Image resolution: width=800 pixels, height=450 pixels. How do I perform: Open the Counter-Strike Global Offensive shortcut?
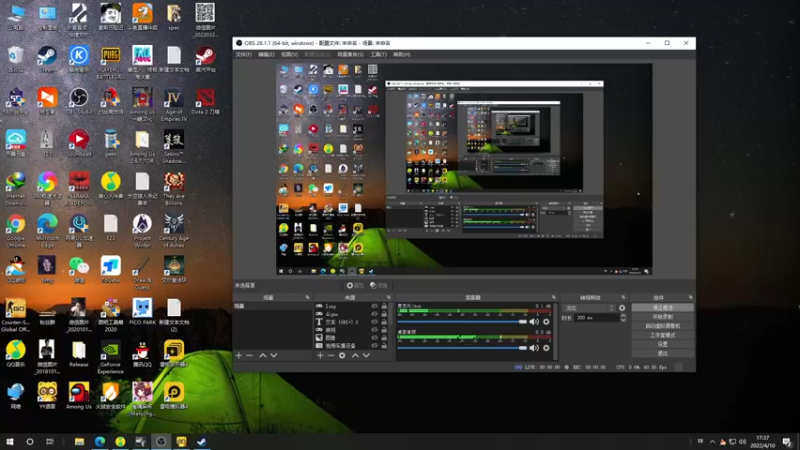[16, 315]
